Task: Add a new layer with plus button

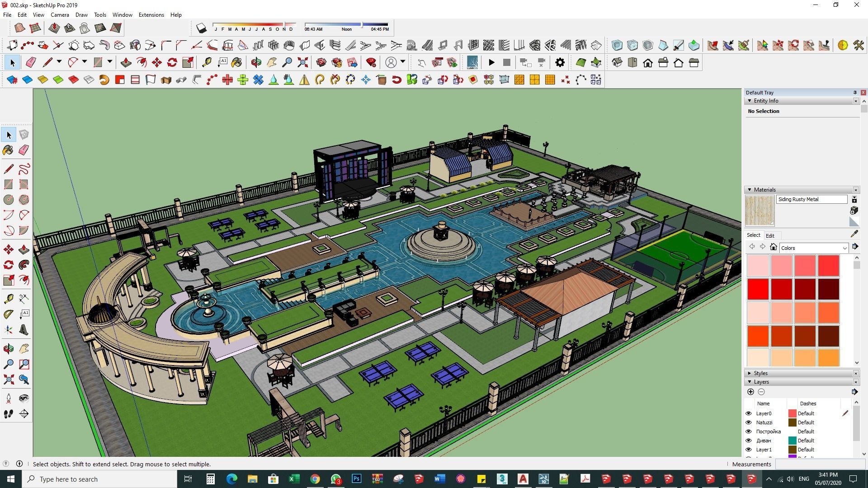Action: 750,392
